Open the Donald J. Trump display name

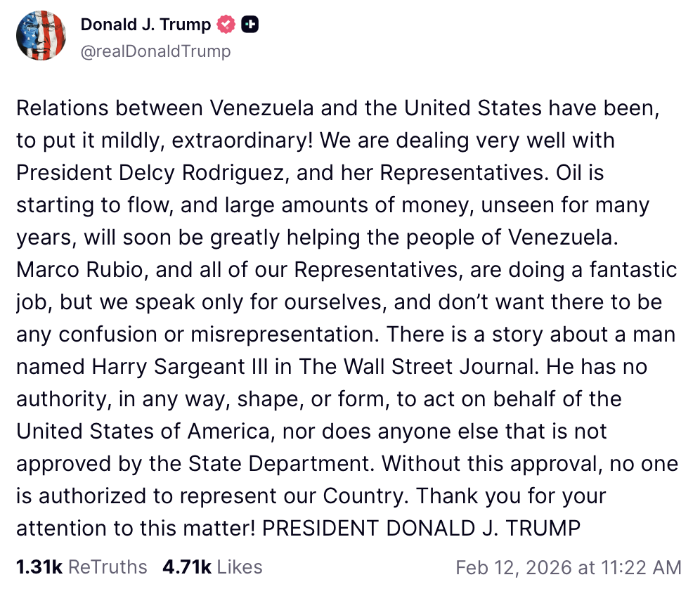coord(145,25)
